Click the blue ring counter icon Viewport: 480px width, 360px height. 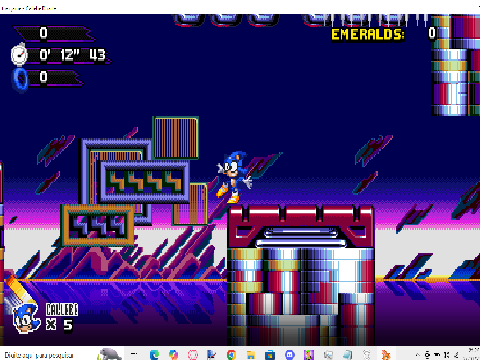pyautogui.click(x=20, y=79)
